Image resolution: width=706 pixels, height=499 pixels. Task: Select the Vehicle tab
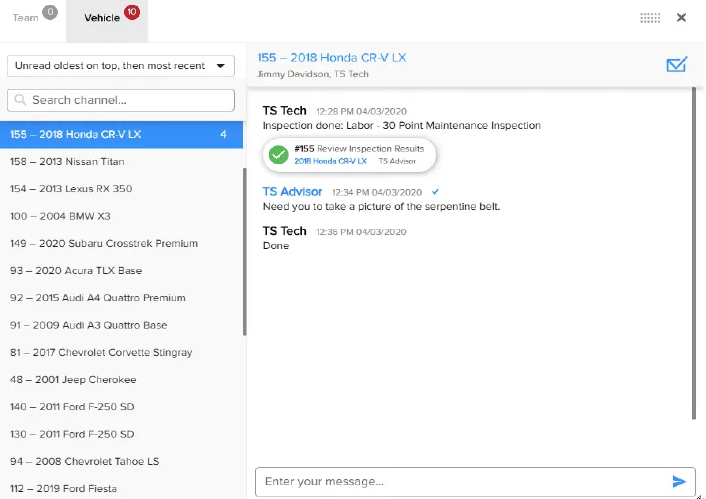tap(101, 18)
